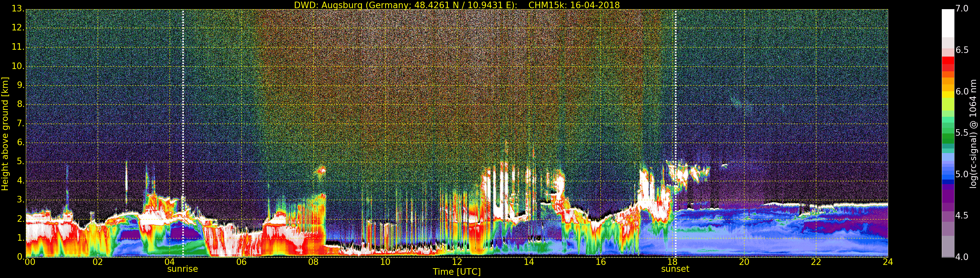
Task: Click the sunset label below the time axis
Action: [x=675, y=269]
